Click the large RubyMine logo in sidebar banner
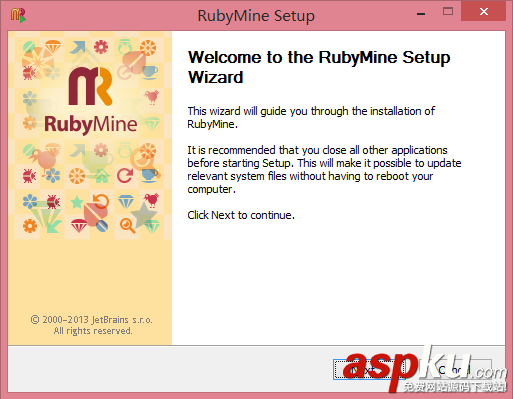The height and width of the screenshot is (399, 513). (90, 101)
